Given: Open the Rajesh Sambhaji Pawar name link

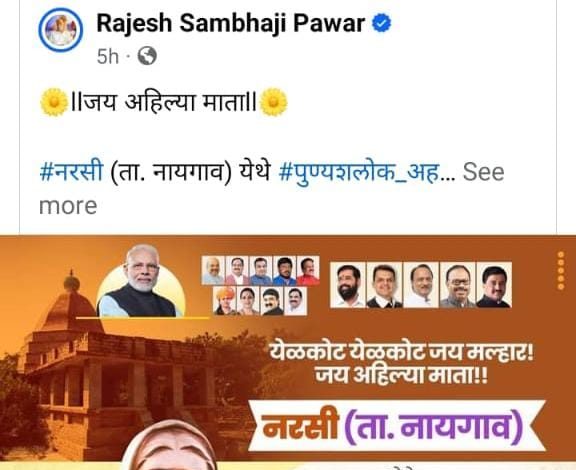Looking at the screenshot, I should (x=230, y=24).
